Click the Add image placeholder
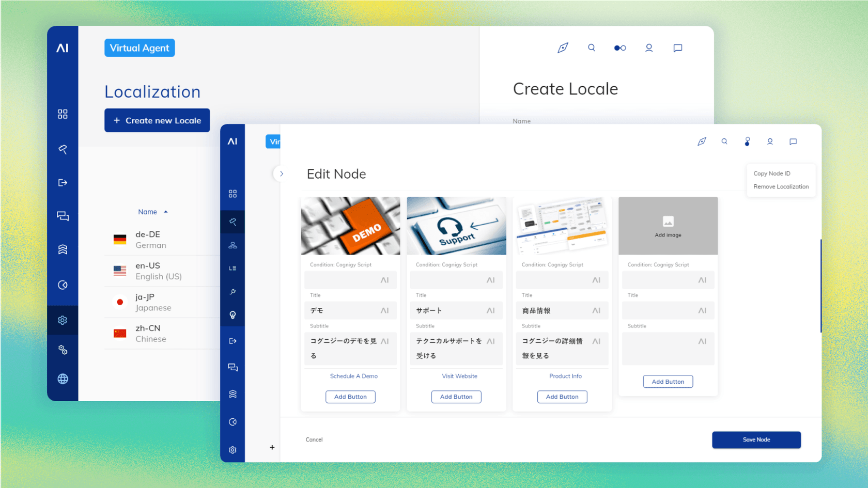Screen dimensions: 868x488 tap(668, 226)
